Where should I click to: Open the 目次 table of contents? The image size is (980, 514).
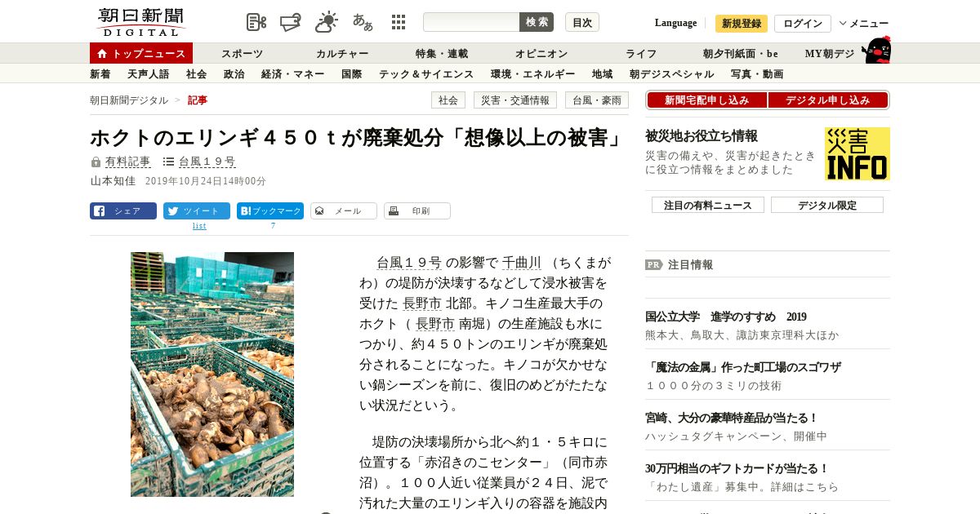[582, 22]
